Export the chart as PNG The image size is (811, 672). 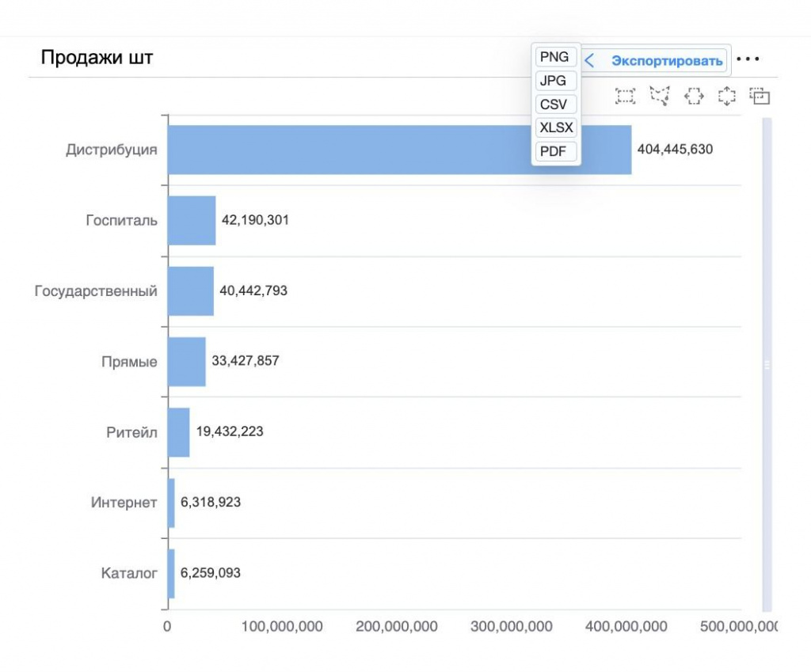[554, 57]
